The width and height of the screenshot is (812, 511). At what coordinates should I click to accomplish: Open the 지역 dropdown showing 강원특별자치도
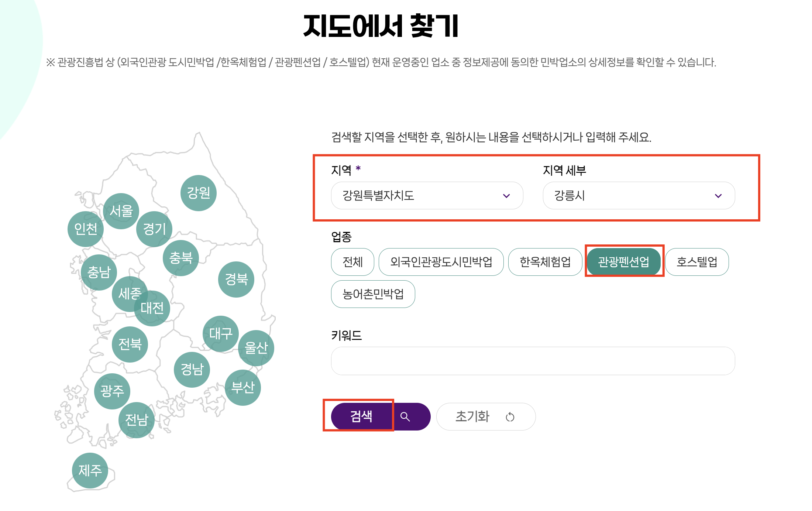coord(427,195)
